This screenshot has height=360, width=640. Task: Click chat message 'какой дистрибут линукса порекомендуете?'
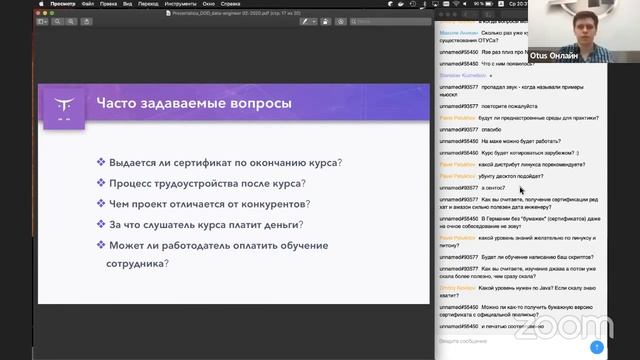coord(532,164)
